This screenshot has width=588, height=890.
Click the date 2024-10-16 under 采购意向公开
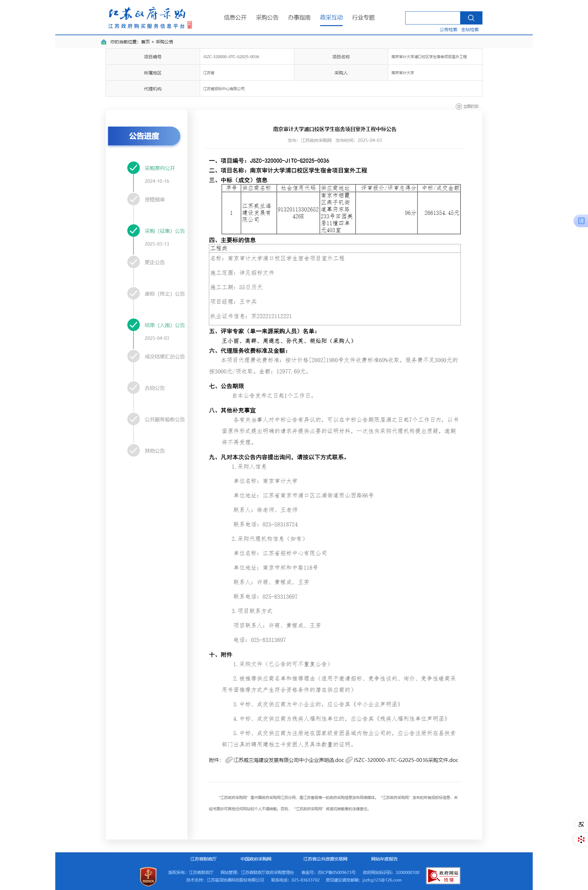click(157, 181)
